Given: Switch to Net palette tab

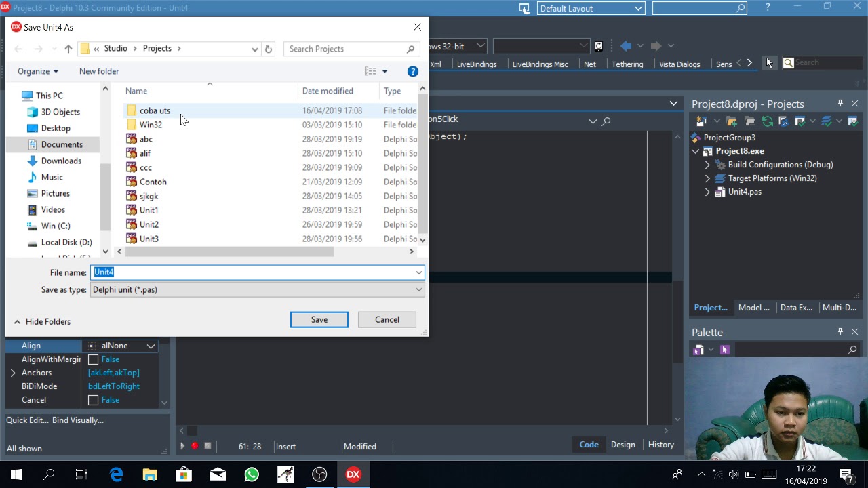Looking at the screenshot, I should click(590, 64).
